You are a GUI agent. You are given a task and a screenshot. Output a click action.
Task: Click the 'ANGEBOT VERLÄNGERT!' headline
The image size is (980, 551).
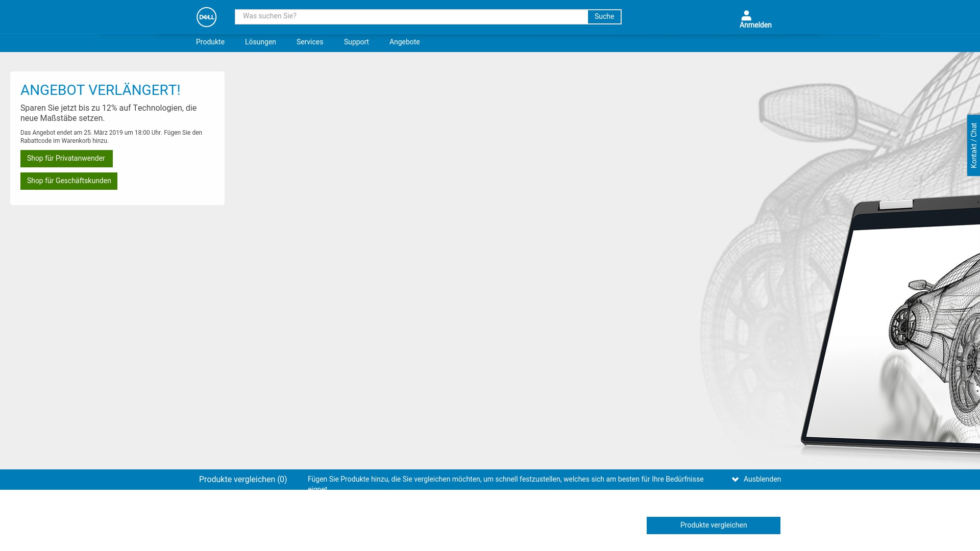click(101, 90)
